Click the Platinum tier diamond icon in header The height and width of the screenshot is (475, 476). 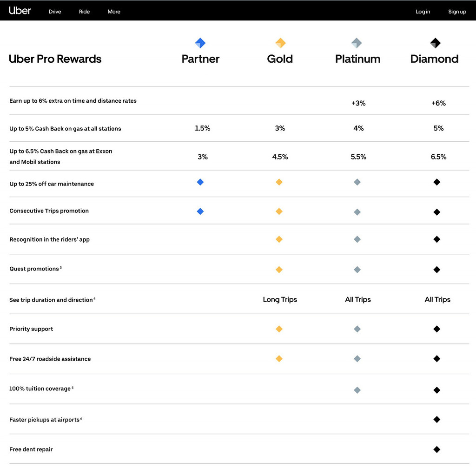[x=357, y=43]
